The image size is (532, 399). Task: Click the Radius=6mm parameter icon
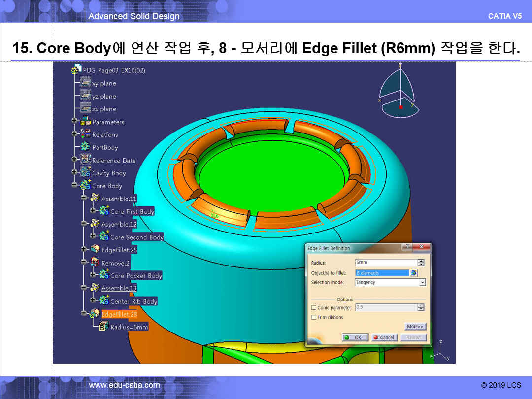[x=104, y=327]
